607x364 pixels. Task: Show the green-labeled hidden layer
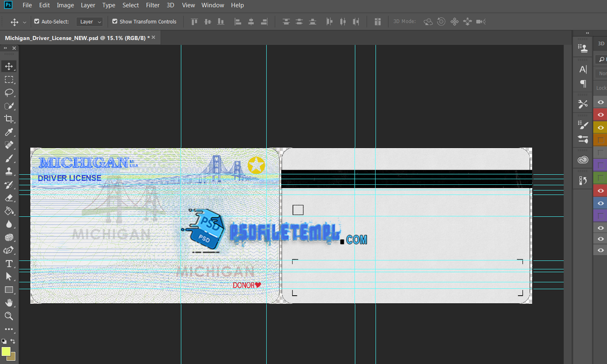coord(601,178)
